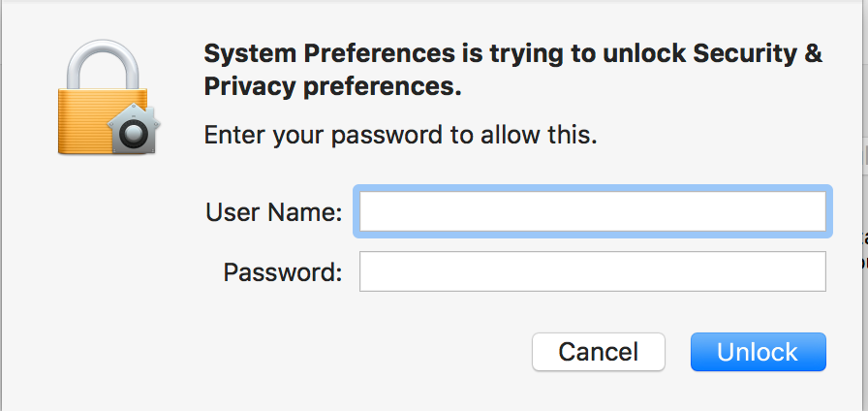Select the highlighted User Name input box
Image resolution: width=868 pixels, height=411 pixels.
pyautogui.click(x=592, y=211)
